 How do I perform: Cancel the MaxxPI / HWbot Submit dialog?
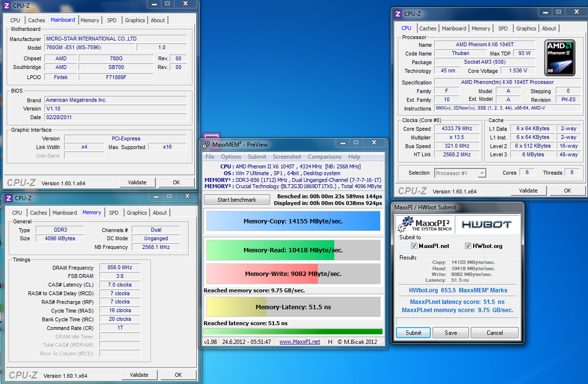494,332
